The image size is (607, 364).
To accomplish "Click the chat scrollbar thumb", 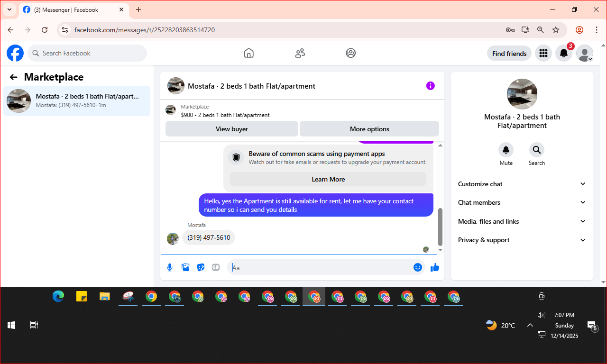I will [440, 227].
